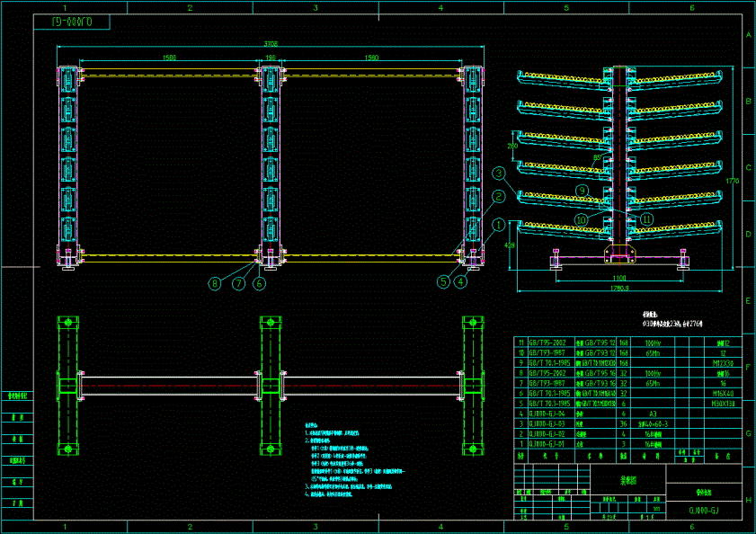
Task: Click GB/T 70.1-1985 in parts list row 9
Action: click(549, 363)
